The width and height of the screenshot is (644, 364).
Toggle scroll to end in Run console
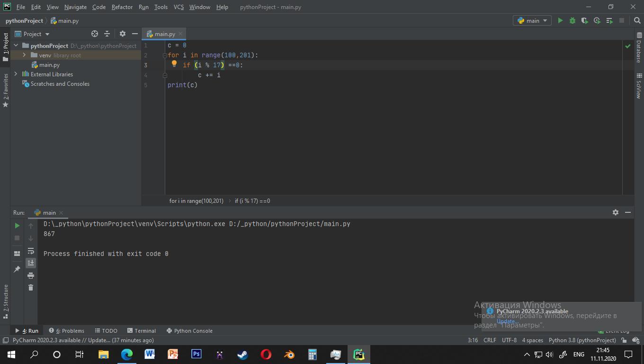click(x=31, y=263)
